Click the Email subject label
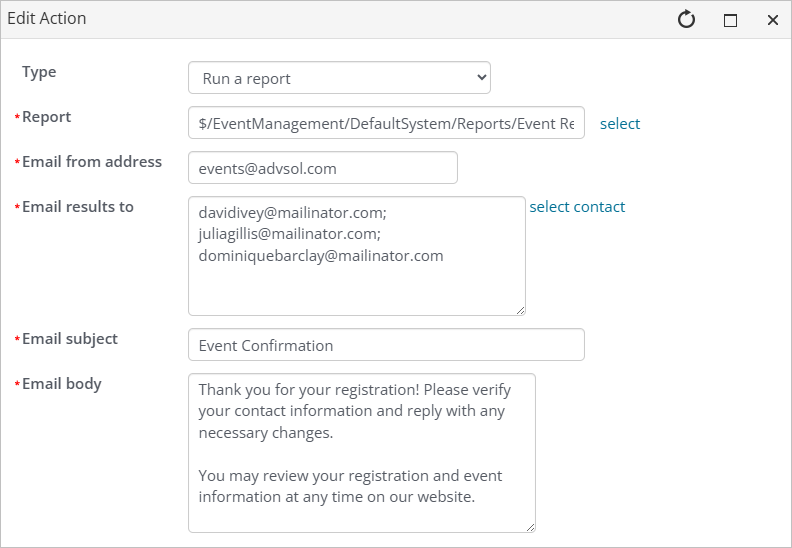This screenshot has height=548, width=792. click(70, 339)
